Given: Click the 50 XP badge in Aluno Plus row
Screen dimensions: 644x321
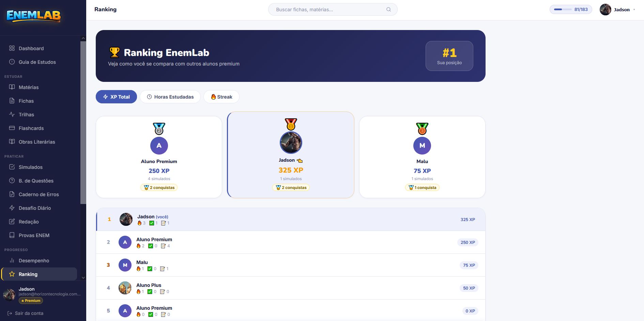Looking at the screenshot, I should tap(469, 288).
